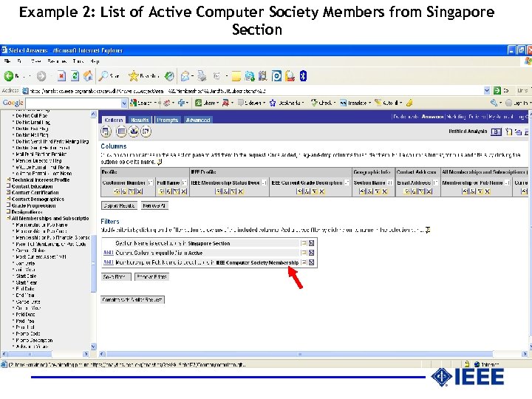Click the main horizontal scrollbar
Viewport: 532px width, 399px height.
[x=299, y=354]
